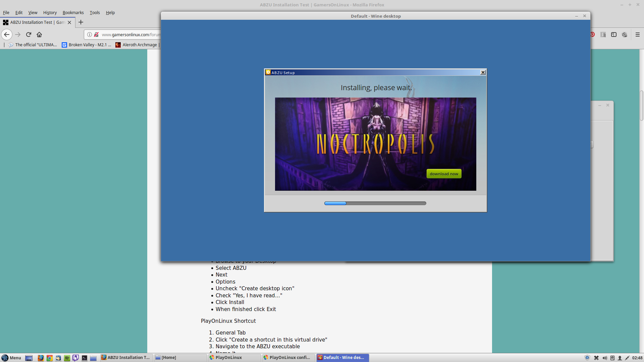
Task: Click update manager shield tray icon
Action: [587, 358]
